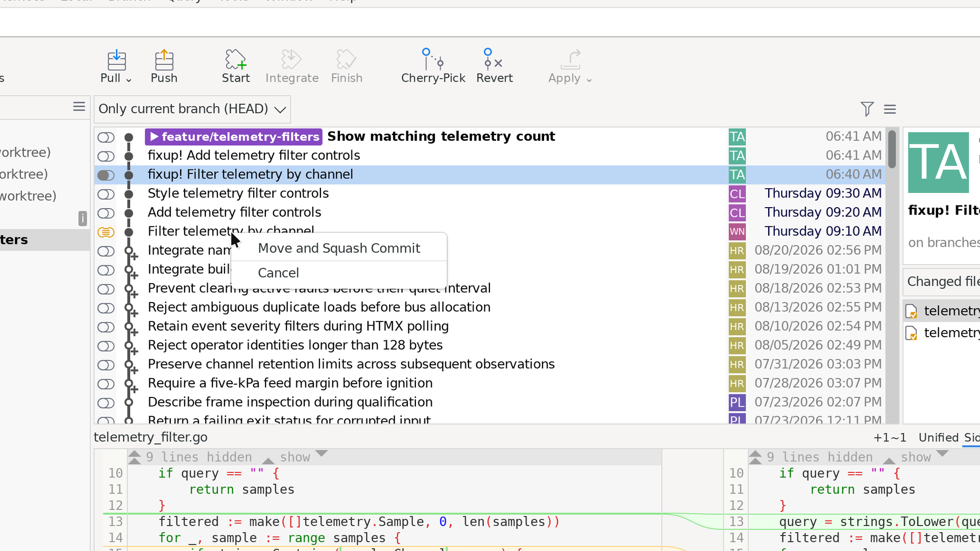Click the second telemetry file icon in Changed files
Image resolution: width=980 pixels, height=551 pixels.
(911, 334)
